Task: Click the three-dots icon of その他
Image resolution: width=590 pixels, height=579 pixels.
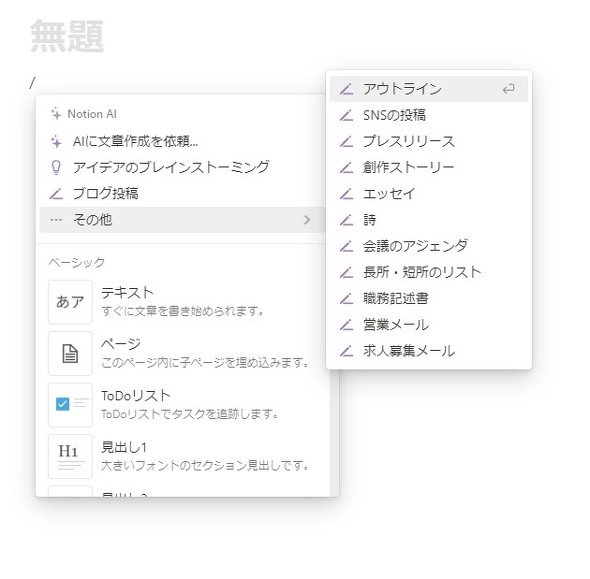Action: click(x=56, y=220)
